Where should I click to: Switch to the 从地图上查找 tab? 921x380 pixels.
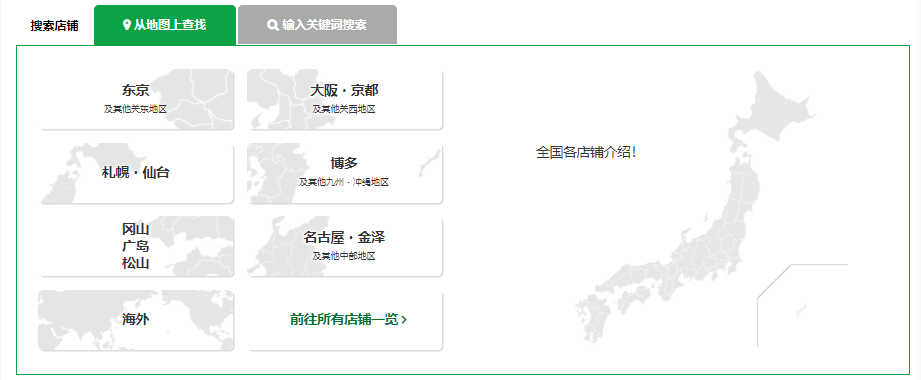[165, 25]
